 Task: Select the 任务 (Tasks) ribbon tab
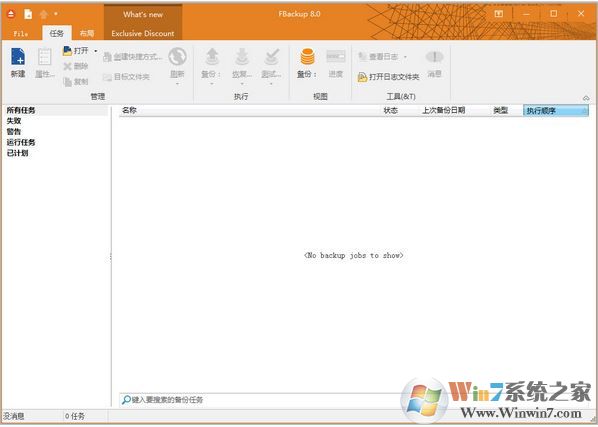coord(56,33)
